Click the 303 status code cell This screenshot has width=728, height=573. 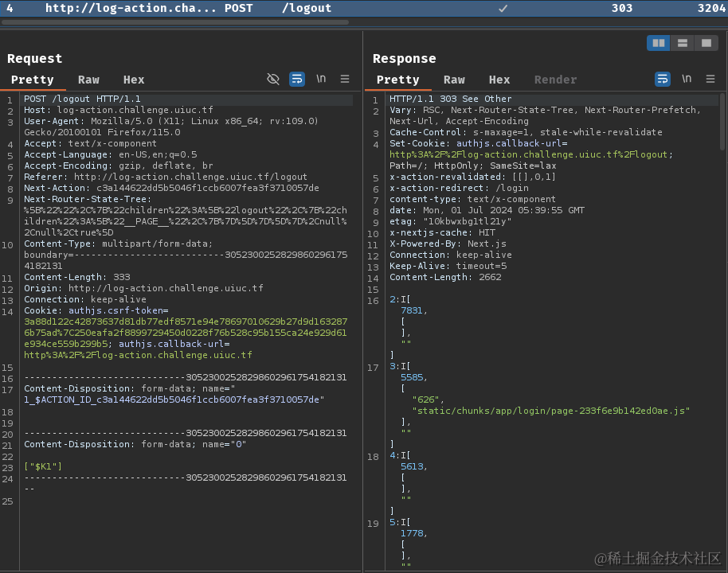click(622, 8)
